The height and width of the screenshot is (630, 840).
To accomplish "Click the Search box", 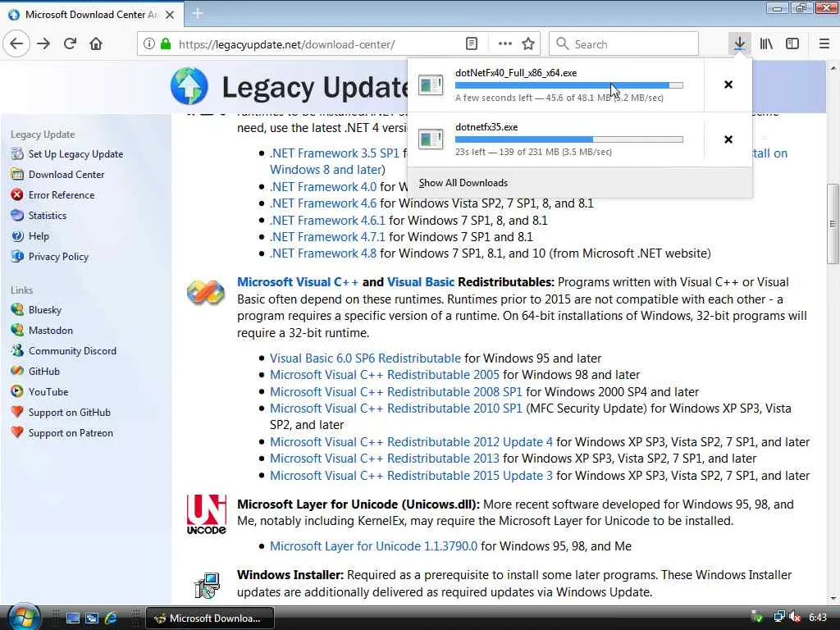I will tap(623, 44).
